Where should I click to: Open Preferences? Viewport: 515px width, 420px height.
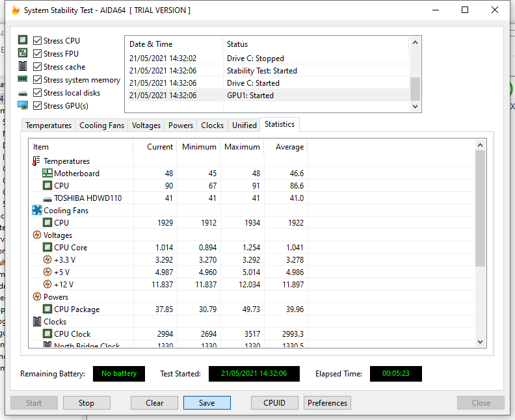327,403
